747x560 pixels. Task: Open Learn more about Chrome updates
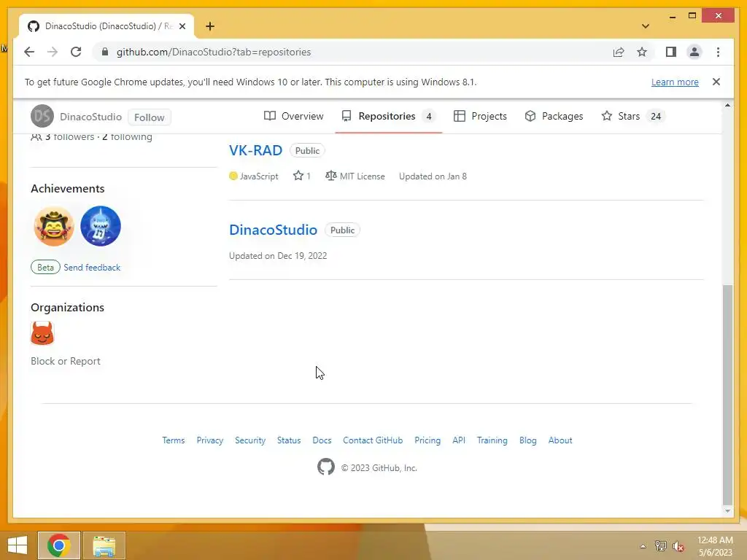[x=675, y=82]
